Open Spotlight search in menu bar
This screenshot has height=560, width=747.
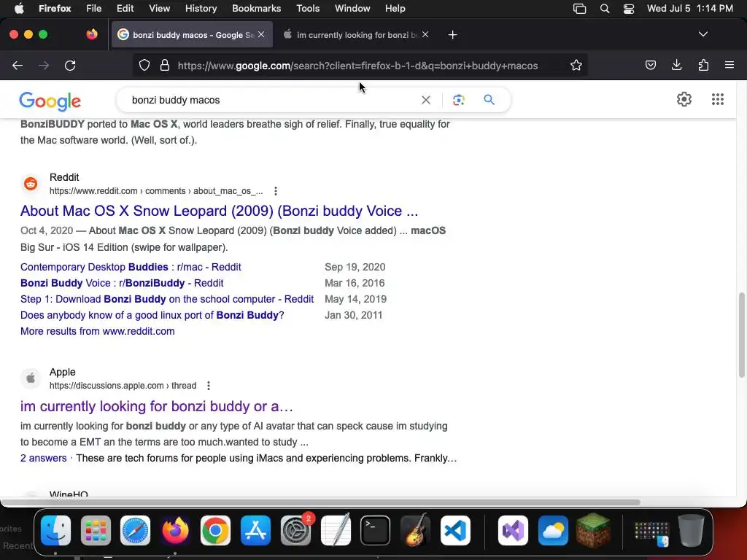pyautogui.click(x=605, y=9)
